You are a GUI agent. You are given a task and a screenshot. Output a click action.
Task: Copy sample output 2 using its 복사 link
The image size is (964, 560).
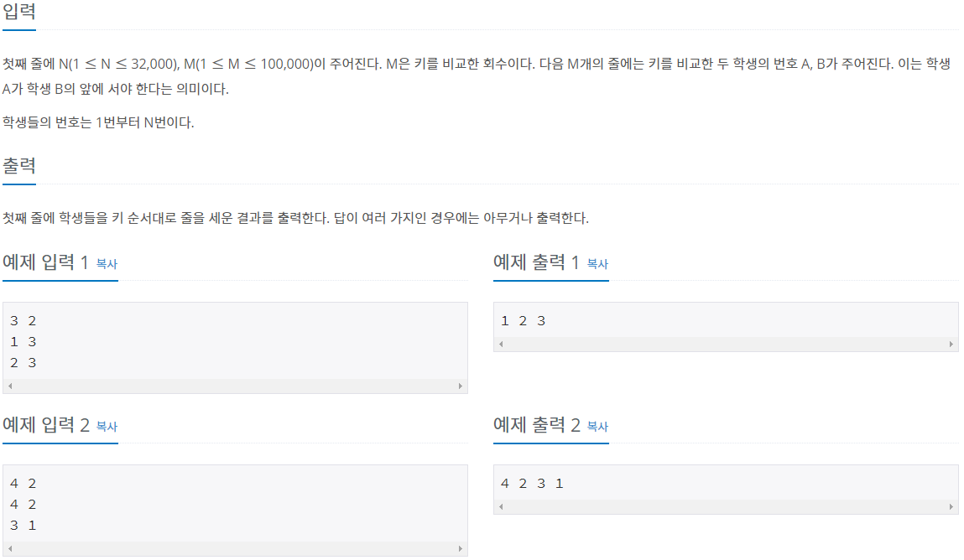pos(599,427)
